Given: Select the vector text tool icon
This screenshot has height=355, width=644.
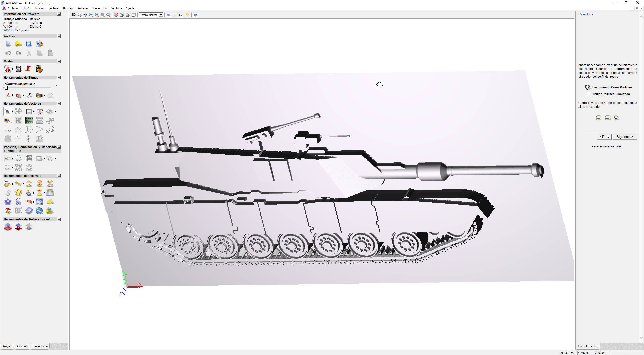Looking at the screenshot, I should point(39,111).
